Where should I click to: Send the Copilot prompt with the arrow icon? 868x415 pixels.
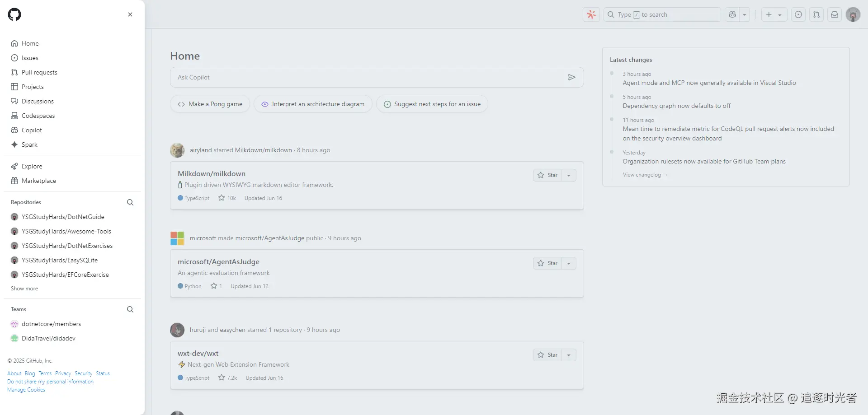572,77
